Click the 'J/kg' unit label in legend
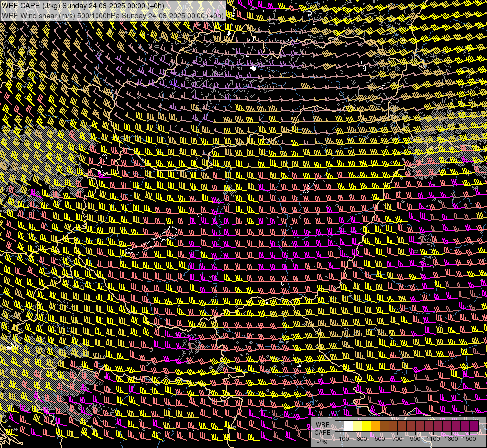The image size is (487, 448). tap(322, 440)
